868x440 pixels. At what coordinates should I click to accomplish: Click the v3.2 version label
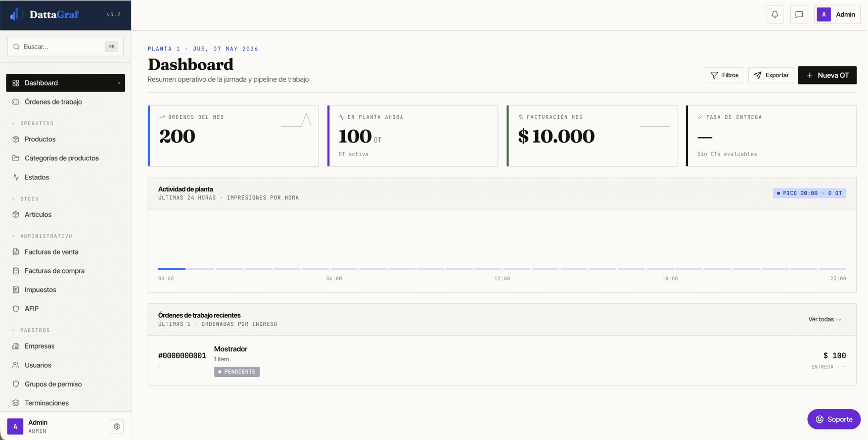[x=114, y=15]
